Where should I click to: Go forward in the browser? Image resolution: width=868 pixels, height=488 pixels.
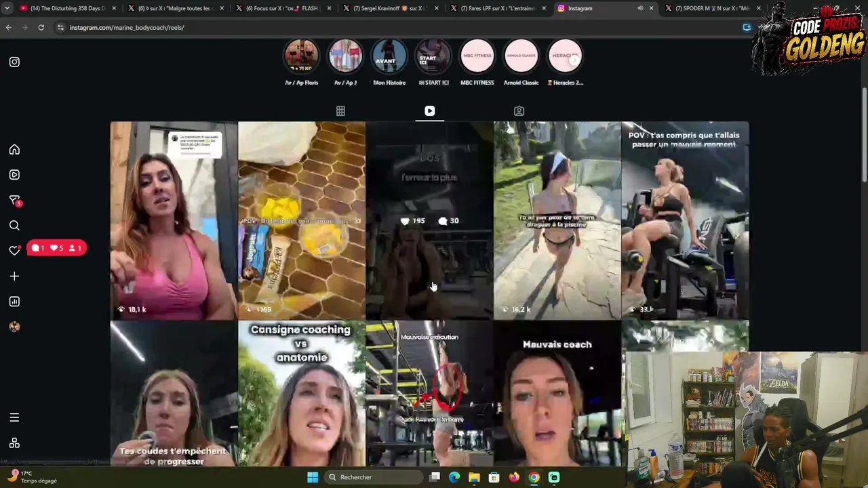(x=25, y=27)
